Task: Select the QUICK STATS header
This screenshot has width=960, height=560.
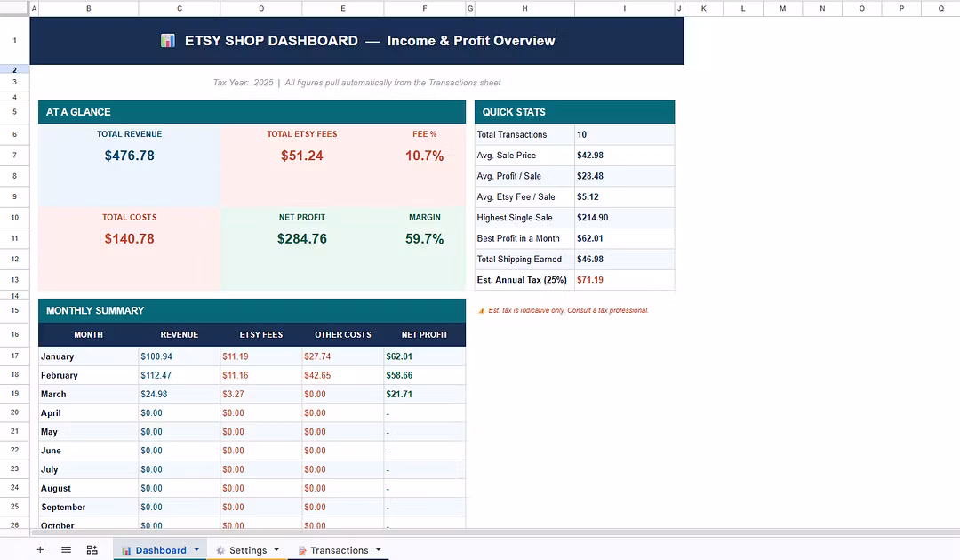Action: coord(574,112)
